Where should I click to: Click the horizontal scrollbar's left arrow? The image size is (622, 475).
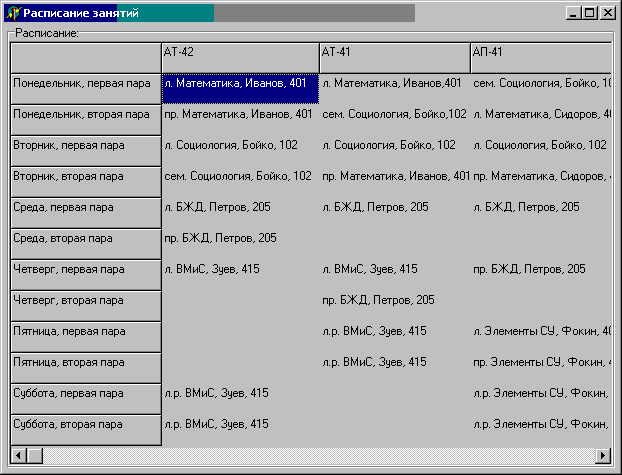click(19, 456)
